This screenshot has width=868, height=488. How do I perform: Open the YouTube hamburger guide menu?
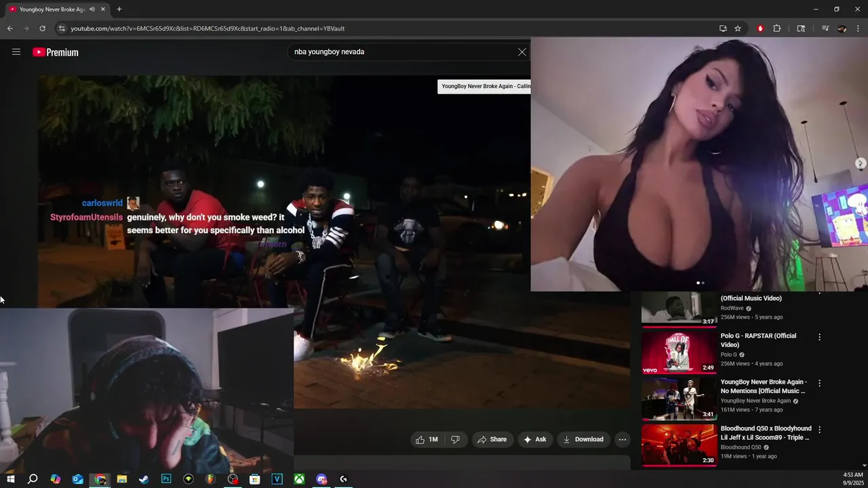(x=16, y=52)
